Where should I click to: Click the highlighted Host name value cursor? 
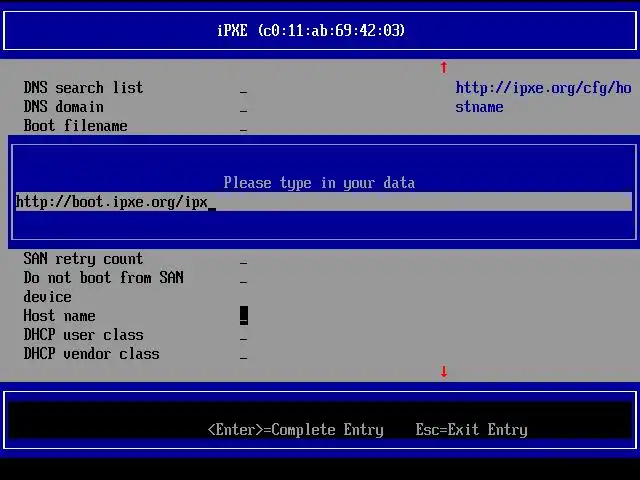point(244,316)
